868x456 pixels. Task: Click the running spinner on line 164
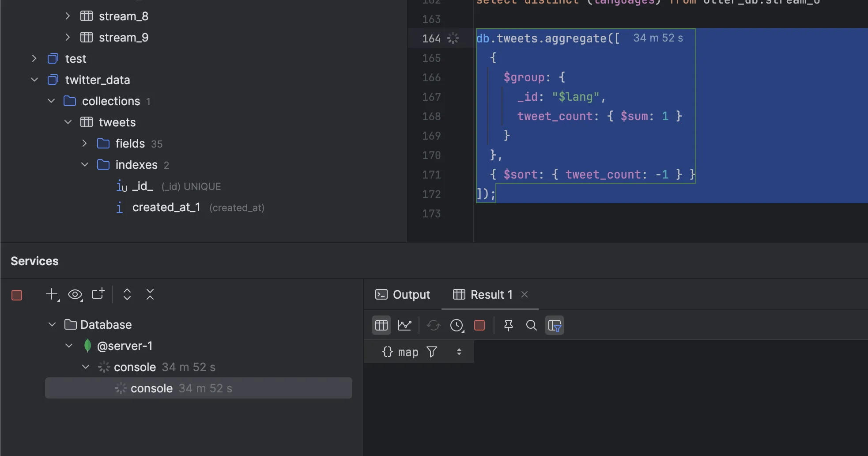453,38
